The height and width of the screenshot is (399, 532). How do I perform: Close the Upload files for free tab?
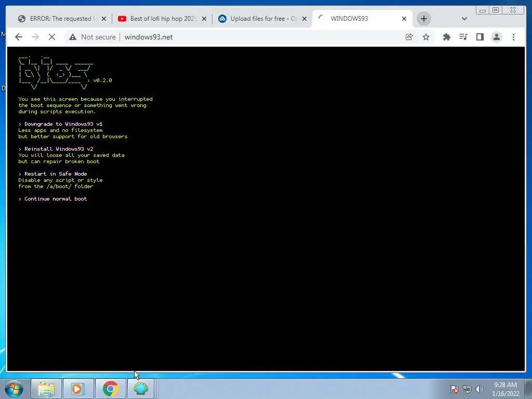pyautogui.click(x=304, y=19)
